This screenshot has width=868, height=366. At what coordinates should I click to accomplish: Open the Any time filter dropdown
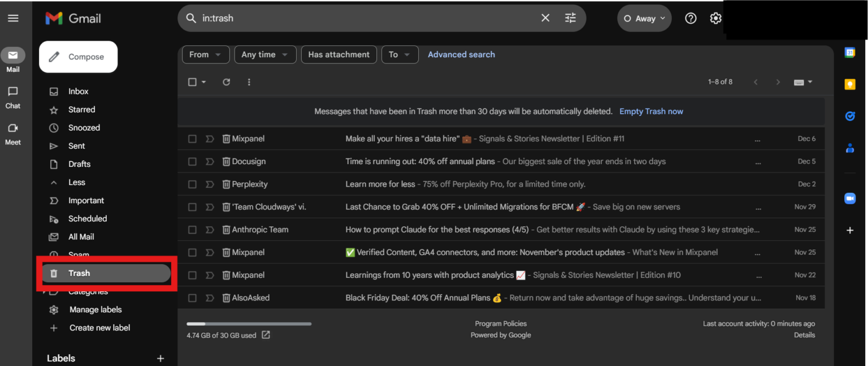pyautogui.click(x=265, y=54)
